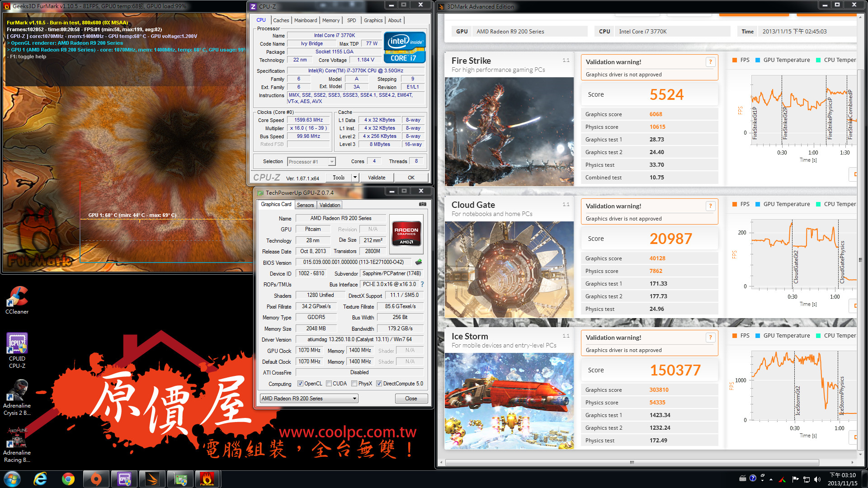Image resolution: width=868 pixels, height=488 pixels.
Task: Click the blue help tray icon
Action: [x=753, y=478]
